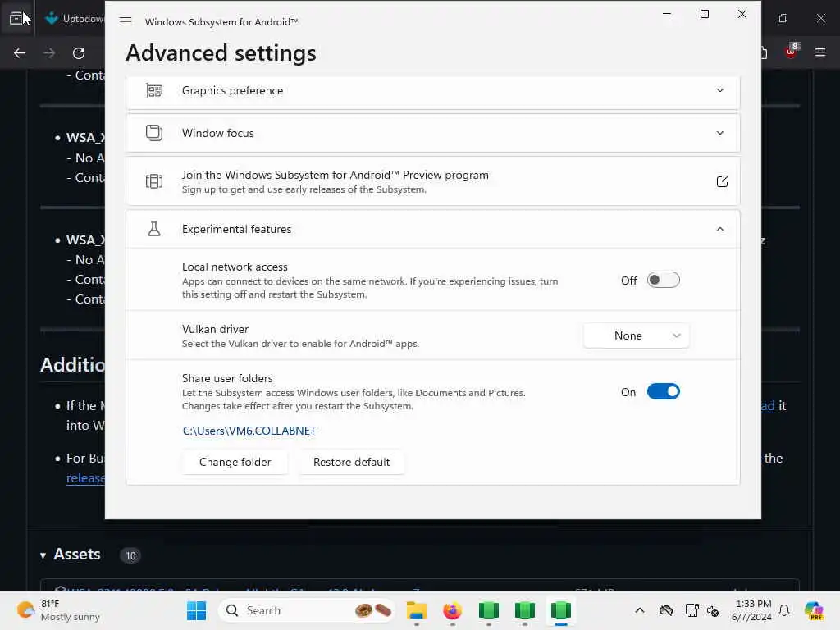Open the C:\Users\VM6.COLLABNET folder link
The image size is (840, 630).
point(249,431)
